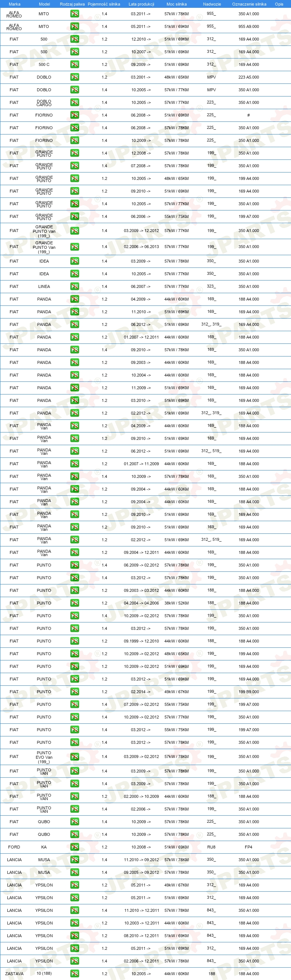Click the 10 (188) model cell
This screenshot has width=291, height=980.
tap(44, 974)
